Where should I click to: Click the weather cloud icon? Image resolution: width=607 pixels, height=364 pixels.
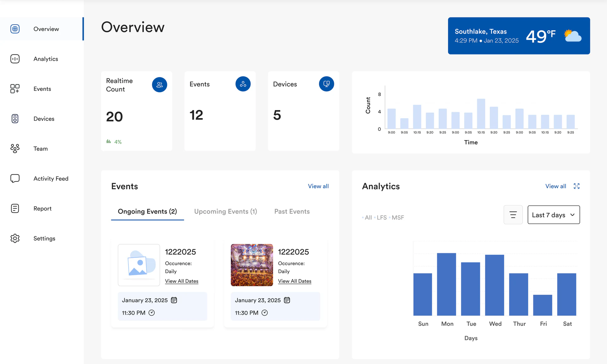pos(573,36)
